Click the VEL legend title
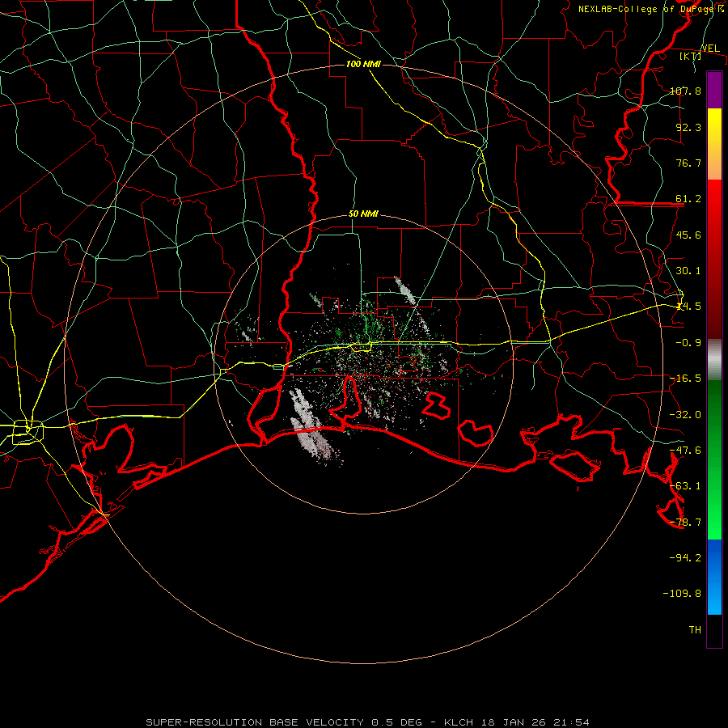The width and height of the screenshot is (728, 728). point(710,49)
